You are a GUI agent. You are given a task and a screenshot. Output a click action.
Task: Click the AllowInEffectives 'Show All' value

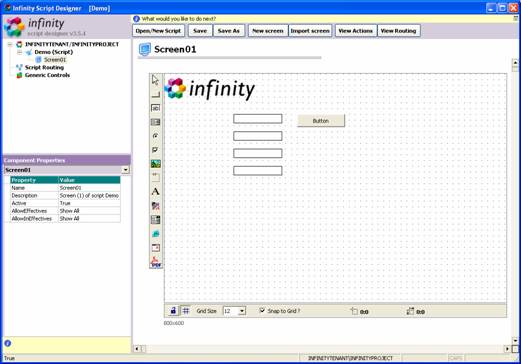(x=89, y=219)
